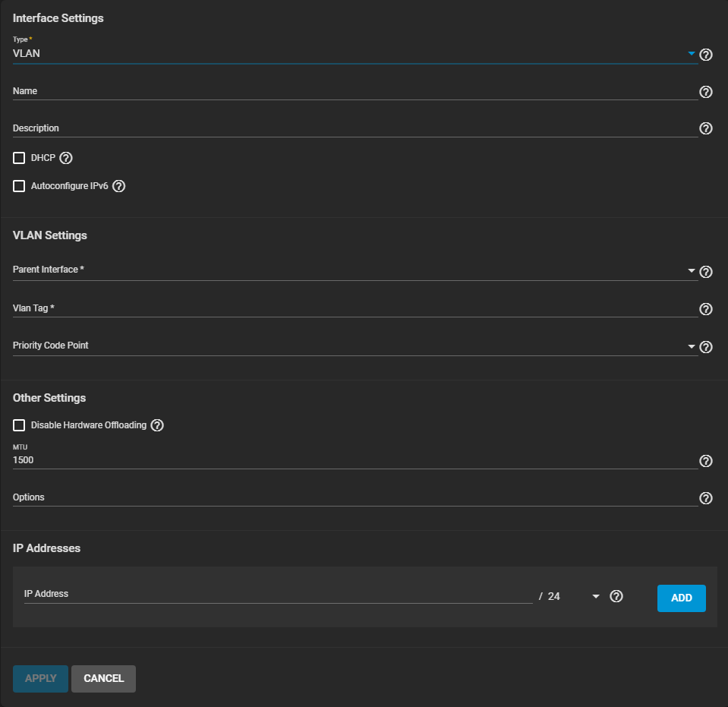Image resolution: width=728 pixels, height=707 pixels.
Task: Change the /24 netmask dropdown
Action: [x=573, y=597]
